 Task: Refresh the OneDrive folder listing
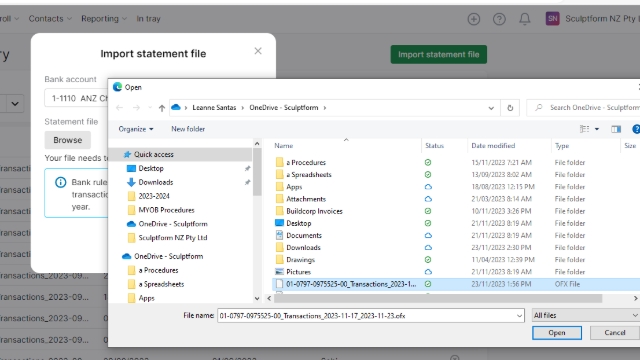[510, 108]
